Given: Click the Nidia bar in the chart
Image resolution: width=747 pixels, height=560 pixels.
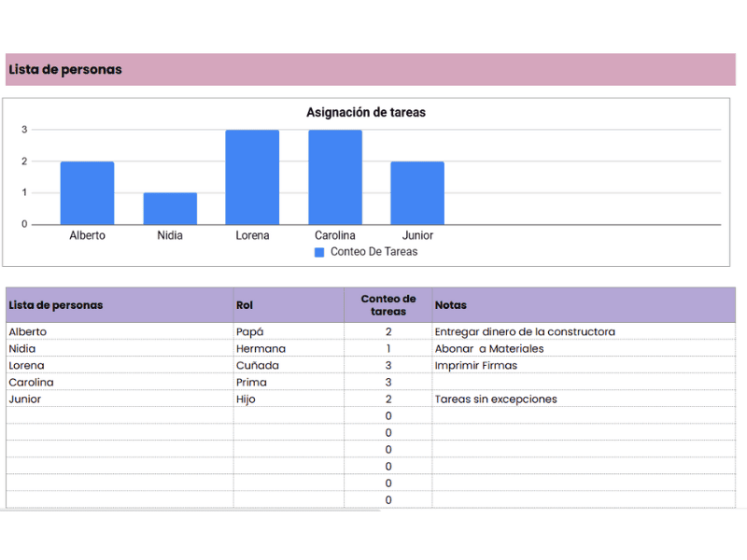Looking at the screenshot, I should pos(170,208).
